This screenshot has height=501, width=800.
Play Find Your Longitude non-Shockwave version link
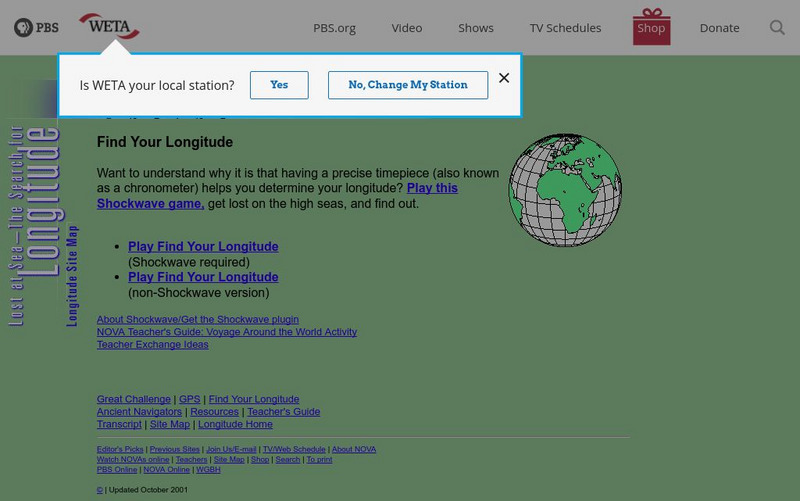[203, 277]
